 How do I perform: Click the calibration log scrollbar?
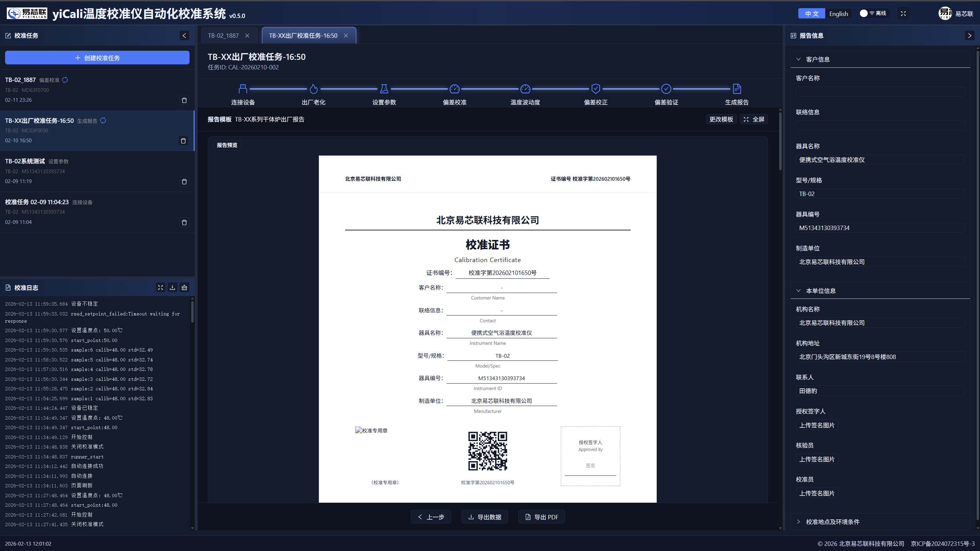192,312
